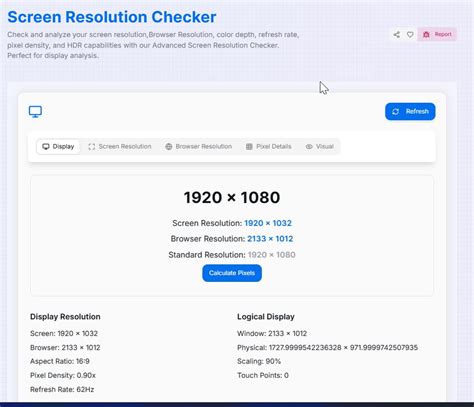The width and height of the screenshot is (474, 407).
Task: Favorite the tool with the heart icon
Action: 410,34
